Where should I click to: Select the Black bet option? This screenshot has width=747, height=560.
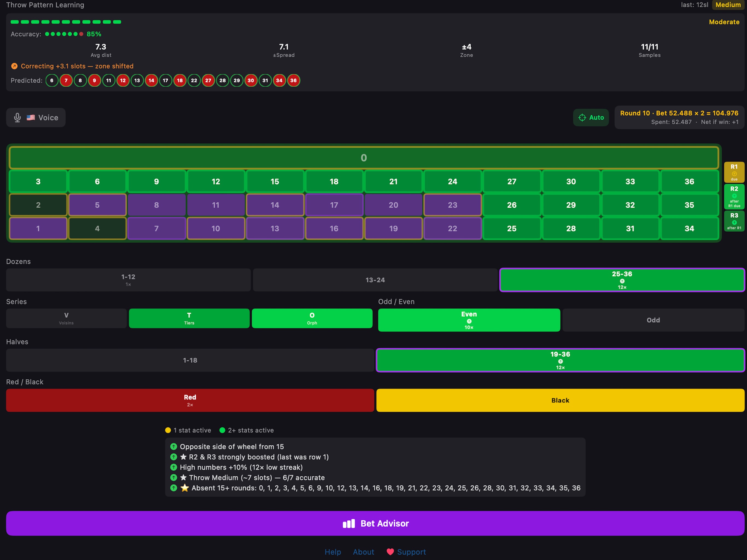560,400
